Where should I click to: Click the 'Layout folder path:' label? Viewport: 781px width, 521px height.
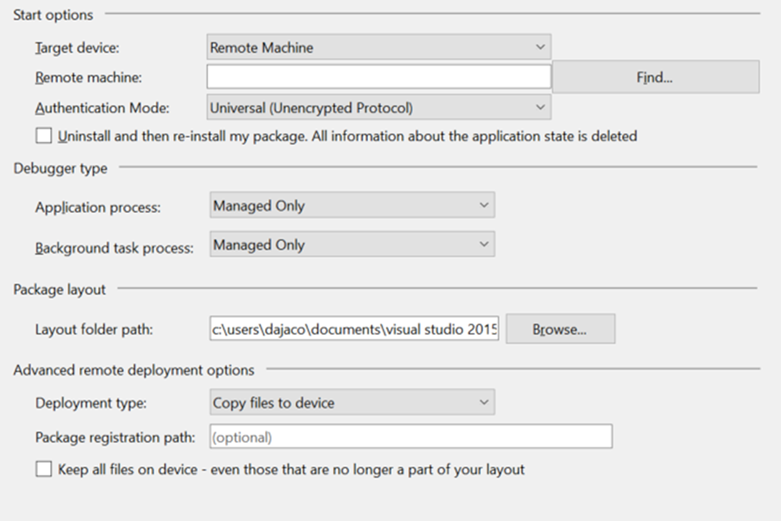pos(94,329)
